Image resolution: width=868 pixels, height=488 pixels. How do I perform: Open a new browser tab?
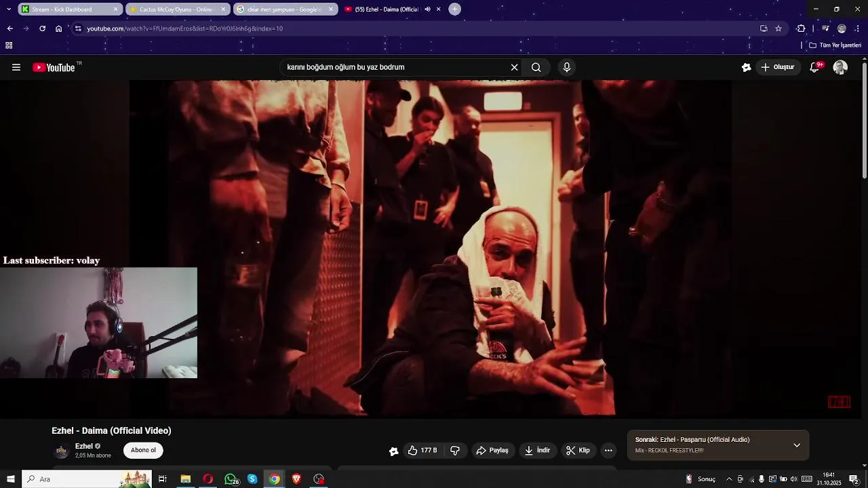tap(455, 9)
